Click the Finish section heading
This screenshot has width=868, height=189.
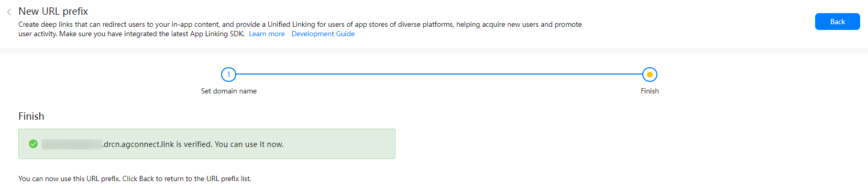[x=31, y=116]
